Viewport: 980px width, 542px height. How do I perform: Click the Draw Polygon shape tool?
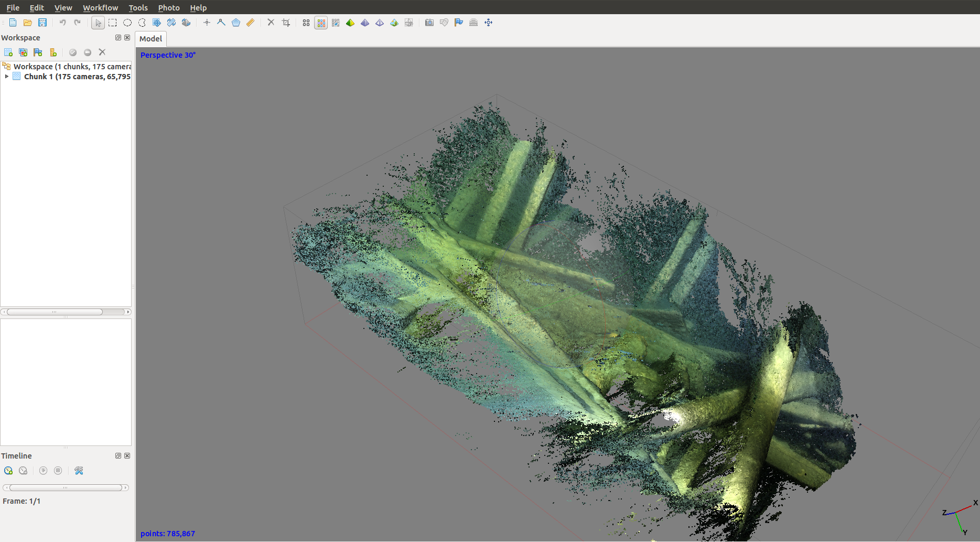click(236, 23)
